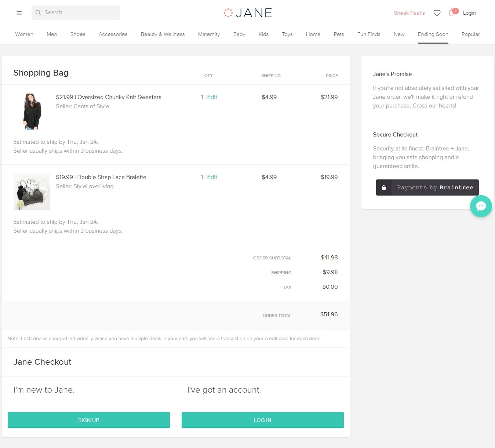
Task: Open the Fun Finds category
Action: (x=369, y=34)
